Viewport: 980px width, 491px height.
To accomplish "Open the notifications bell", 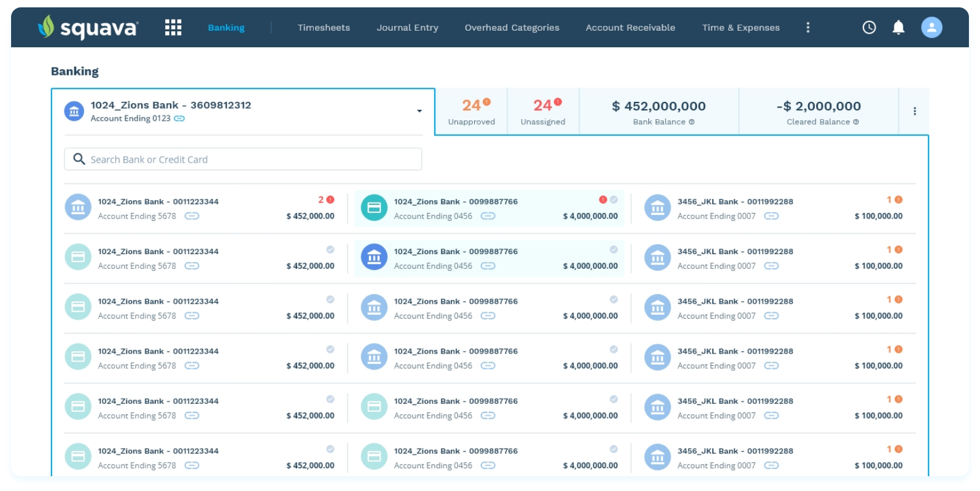I will point(898,27).
